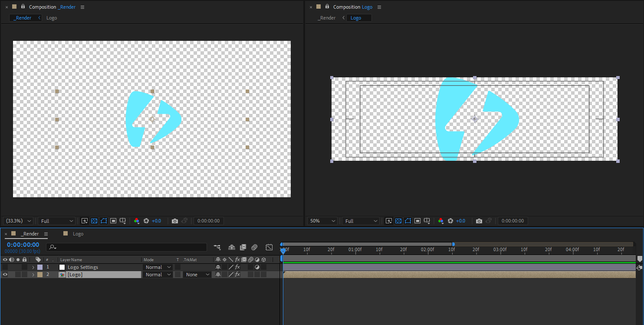Open blending mode dropdown for [Logo] layer

(x=158, y=275)
